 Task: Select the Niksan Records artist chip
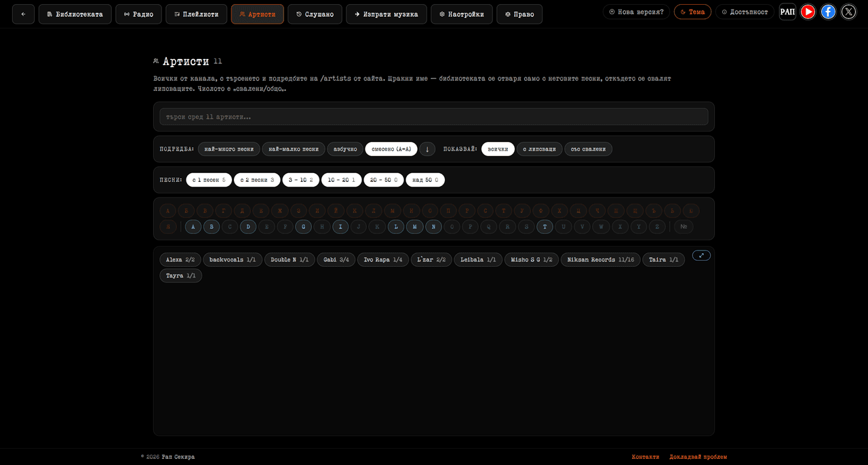pyautogui.click(x=600, y=260)
